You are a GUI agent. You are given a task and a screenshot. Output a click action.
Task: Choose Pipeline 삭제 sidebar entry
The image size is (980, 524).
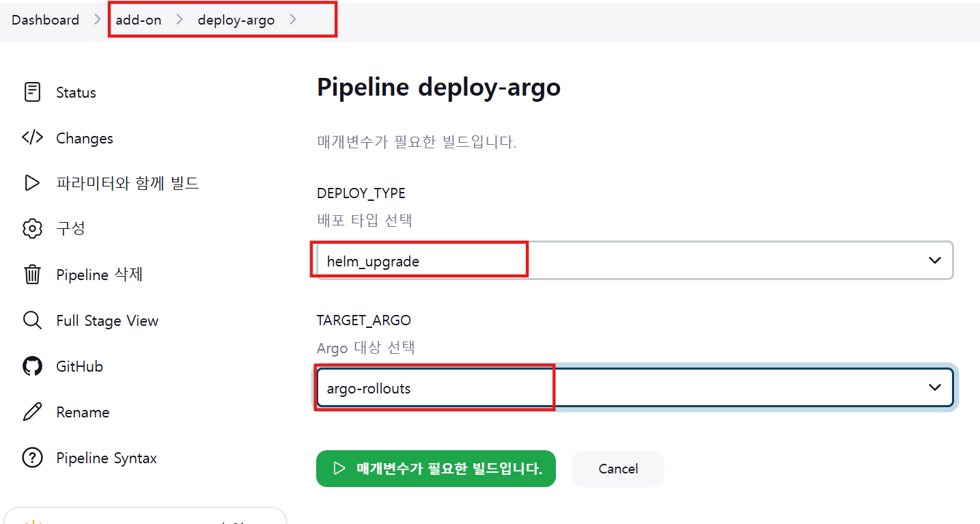click(x=99, y=275)
